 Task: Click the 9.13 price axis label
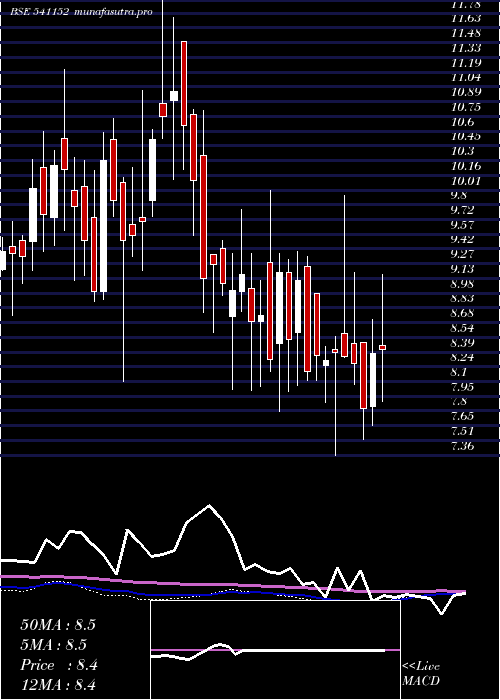(x=462, y=269)
